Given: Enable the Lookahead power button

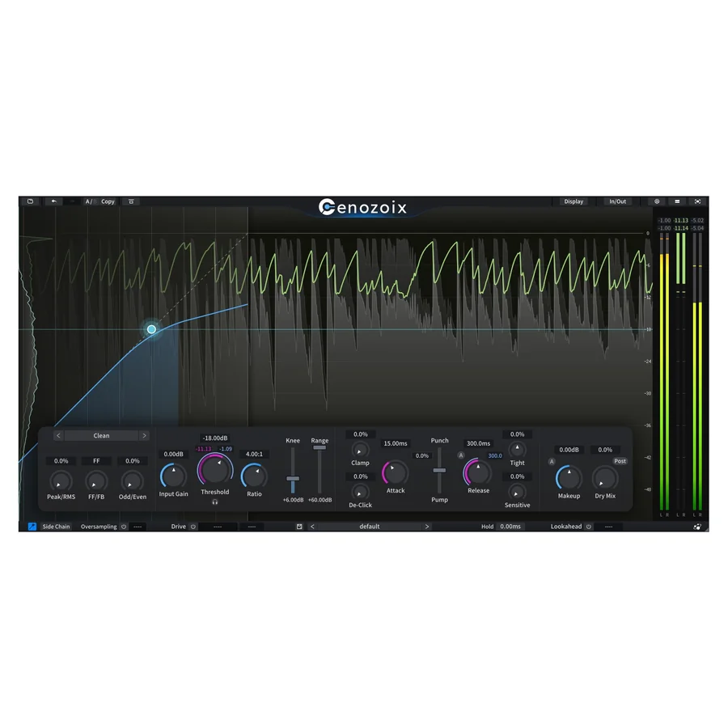Looking at the screenshot, I should pos(589,527).
